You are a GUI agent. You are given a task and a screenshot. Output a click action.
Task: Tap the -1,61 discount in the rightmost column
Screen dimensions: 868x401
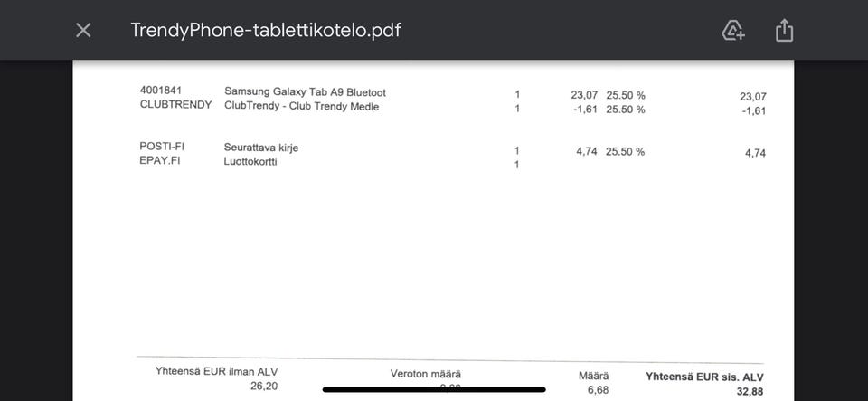click(754, 111)
